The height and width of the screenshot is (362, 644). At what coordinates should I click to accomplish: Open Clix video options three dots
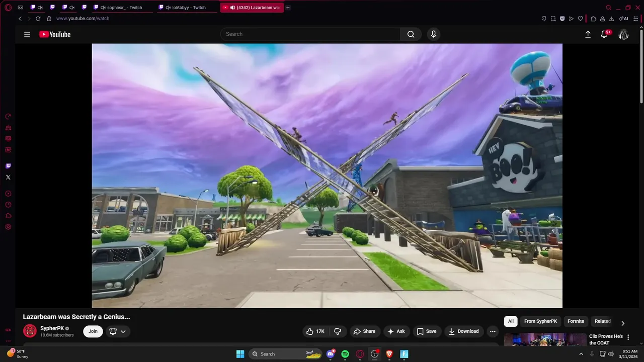(628, 337)
